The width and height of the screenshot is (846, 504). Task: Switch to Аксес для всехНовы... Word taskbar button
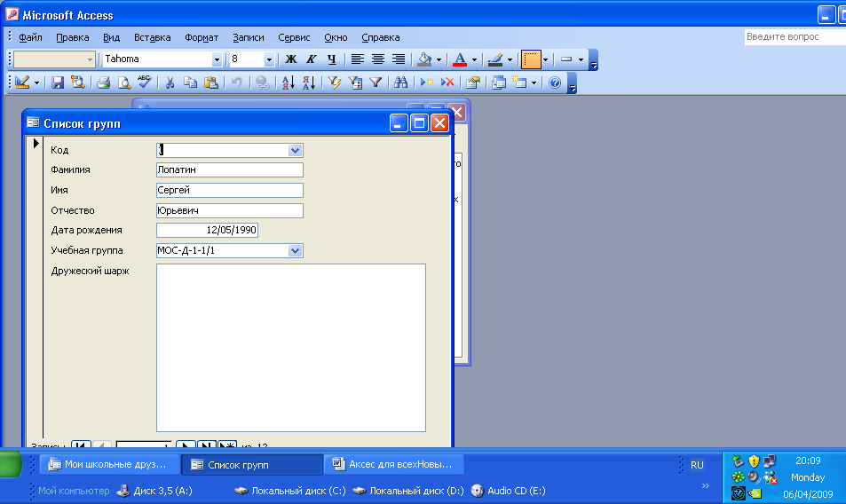pos(393,465)
